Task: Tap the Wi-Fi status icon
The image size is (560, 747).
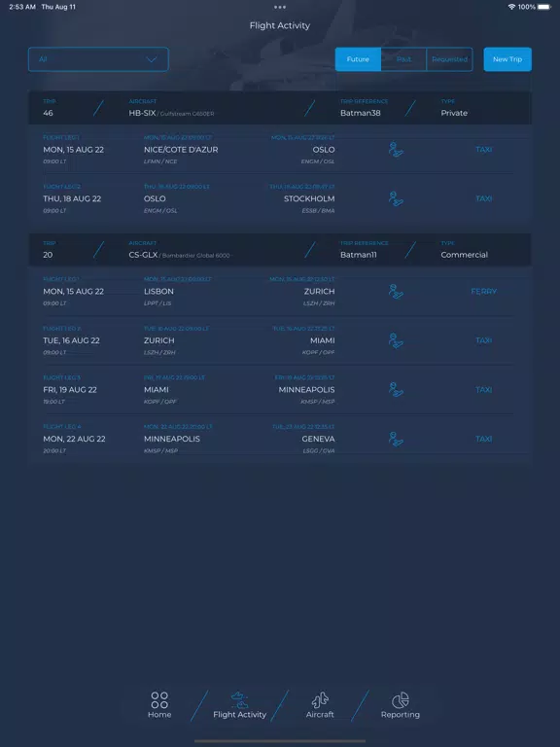Action: tap(511, 7)
